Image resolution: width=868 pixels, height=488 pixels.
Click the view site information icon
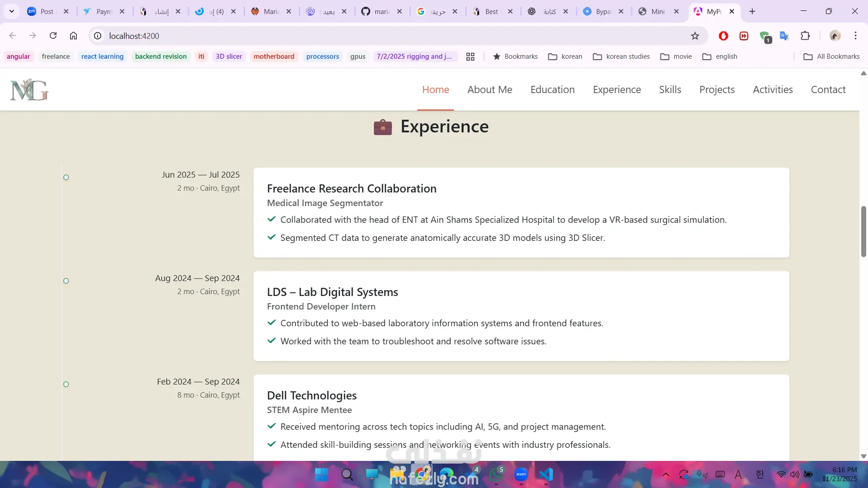click(98, 36)
